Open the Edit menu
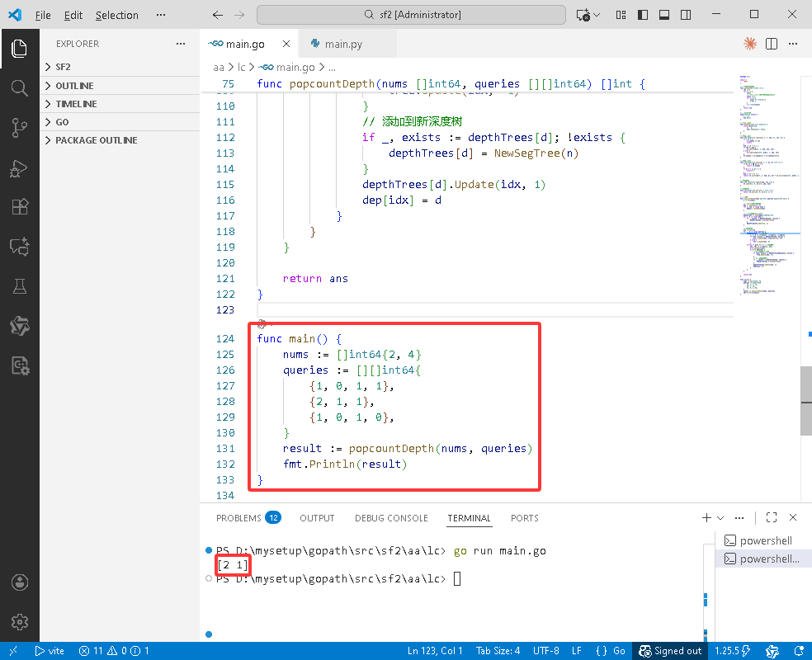Viewport: 812px width, 660px height. (x=73, y=15)
